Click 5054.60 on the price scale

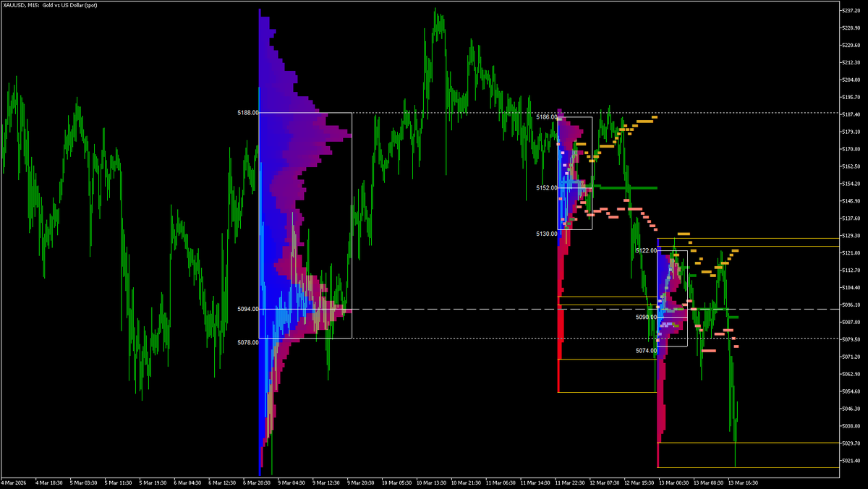coord(851,391)
